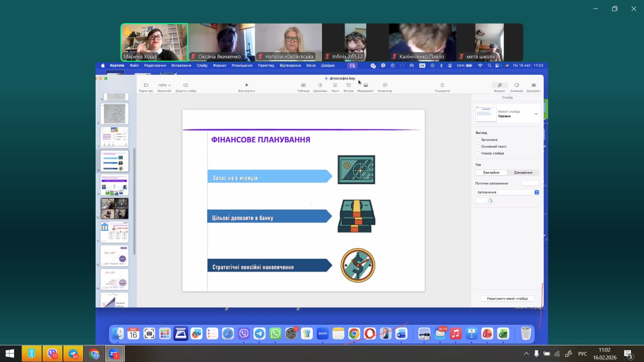Click Редагувати макет слайда button
644x362 pixels.
pos(507,299)
